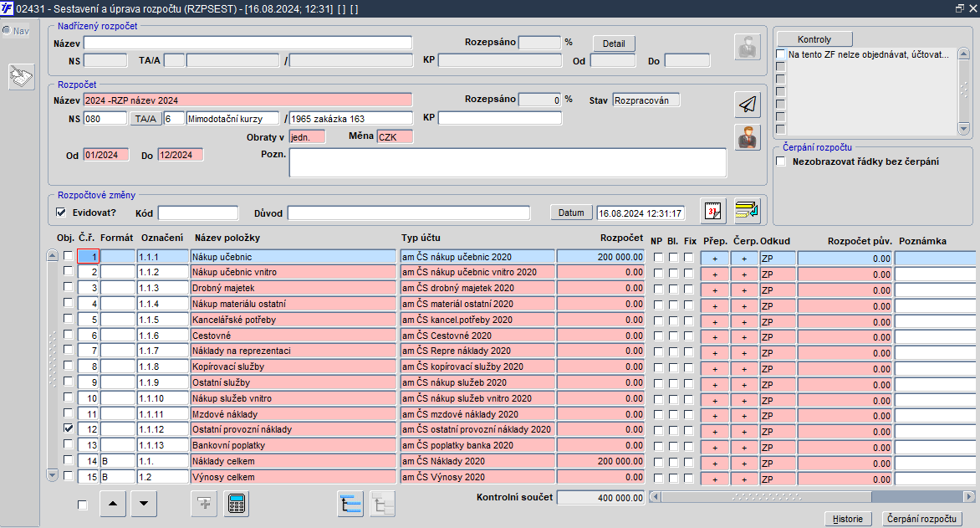Click horizontal scrollbar right arrow
The image size is (980, 528).
click(969, 497)
